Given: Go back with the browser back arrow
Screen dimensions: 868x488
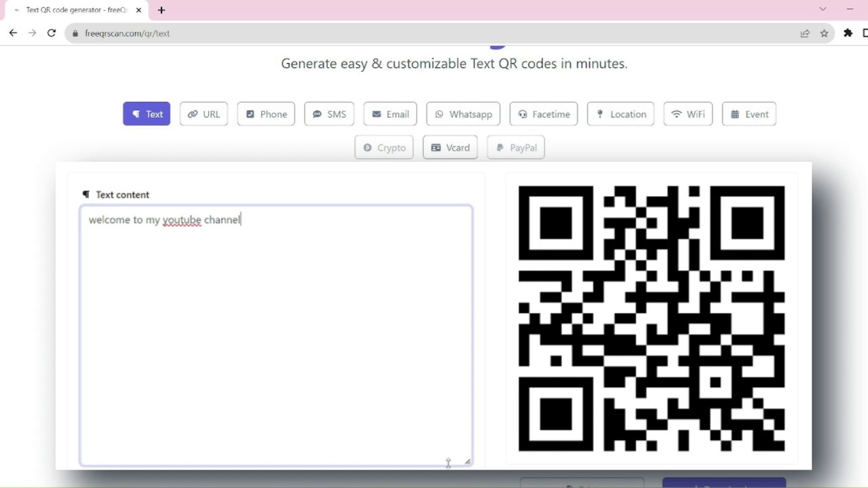Looking at the screenshot, I should click(x=13, y=33).
